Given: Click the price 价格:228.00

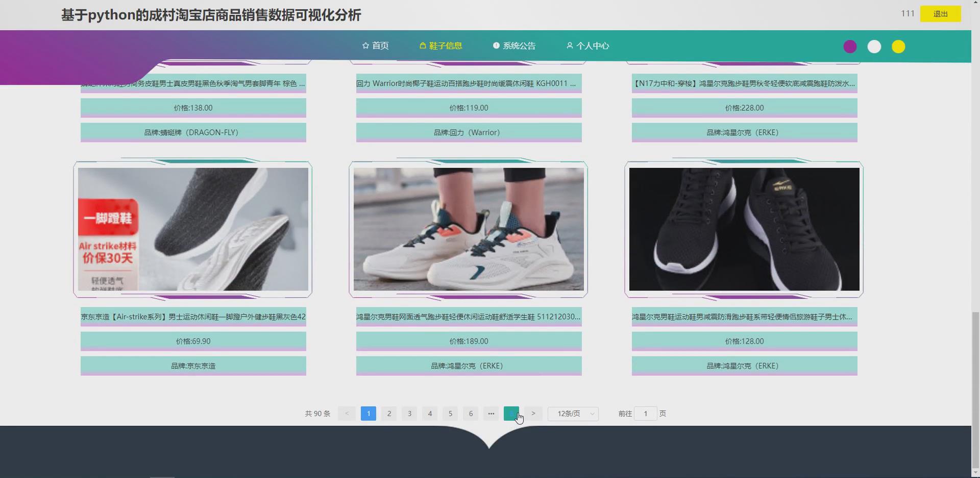Looking at the screenshot, I should pos(745,108).
